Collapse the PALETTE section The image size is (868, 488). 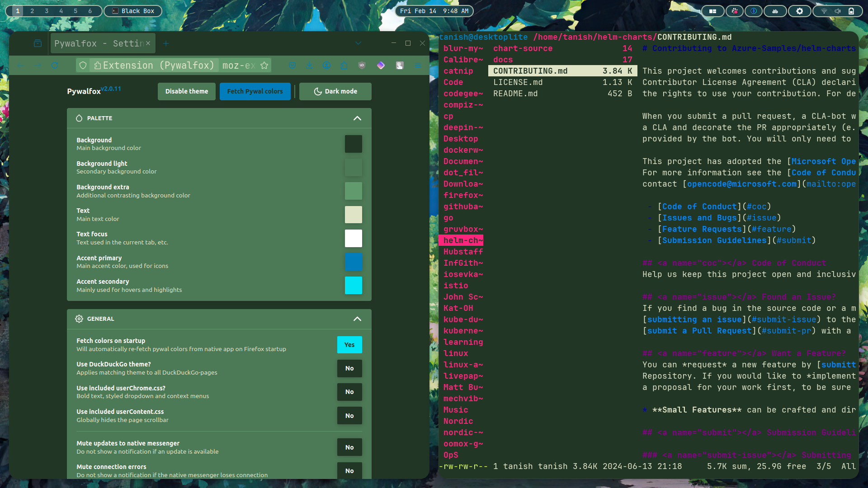point(357,118)
